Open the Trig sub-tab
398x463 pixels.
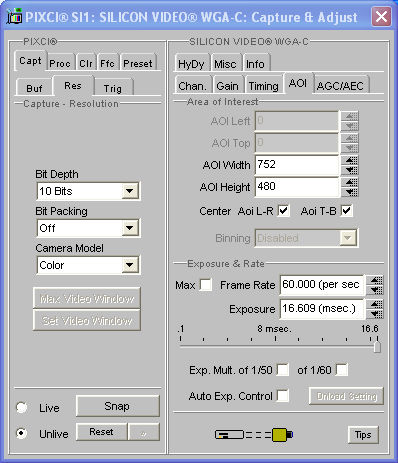click(x=113, y=88)
